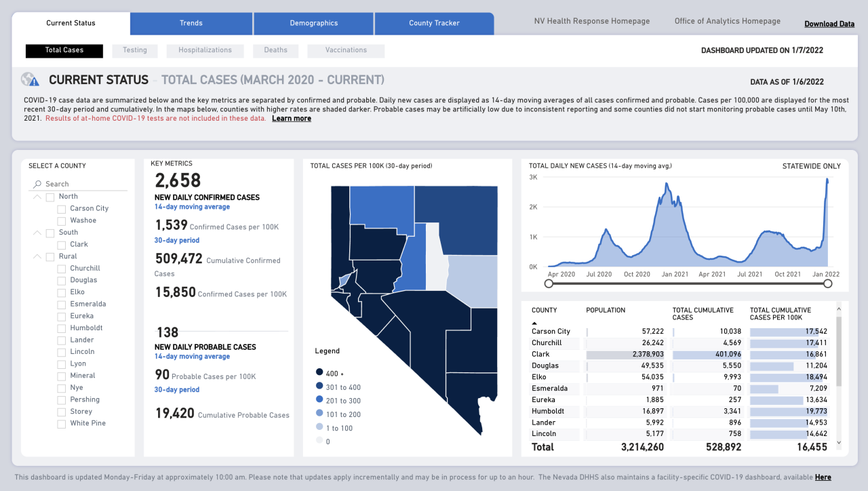The height and width of the screenshot is (491, 868).
Task: Open the Learn more link
Action: [x=292, y=119]
